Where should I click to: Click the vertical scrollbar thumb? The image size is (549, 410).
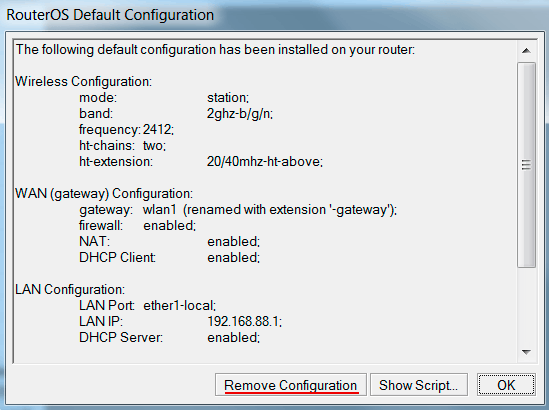pyautogui.click(x=526, y=165)
